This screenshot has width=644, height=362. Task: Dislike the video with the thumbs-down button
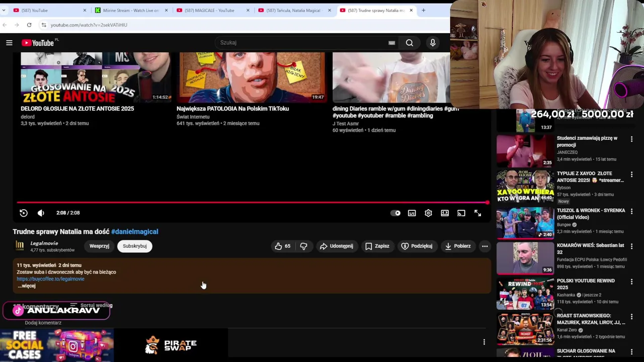point(304,246)
